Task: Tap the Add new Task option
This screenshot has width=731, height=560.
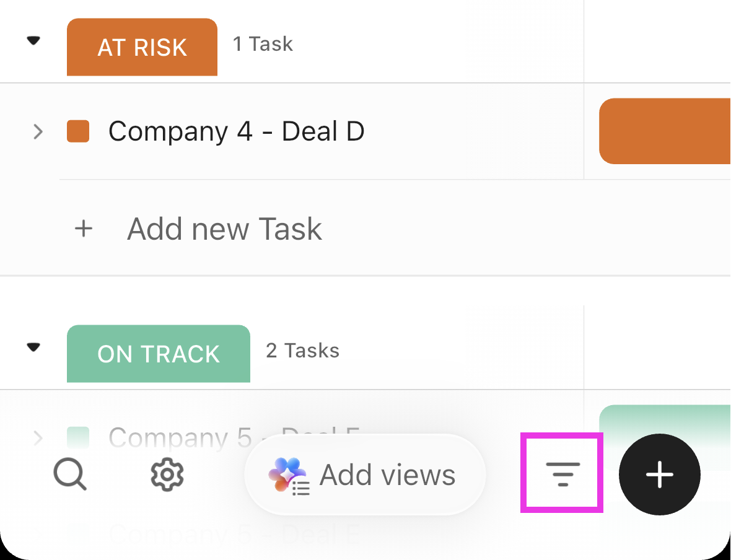Action: (x=224, y=229)
